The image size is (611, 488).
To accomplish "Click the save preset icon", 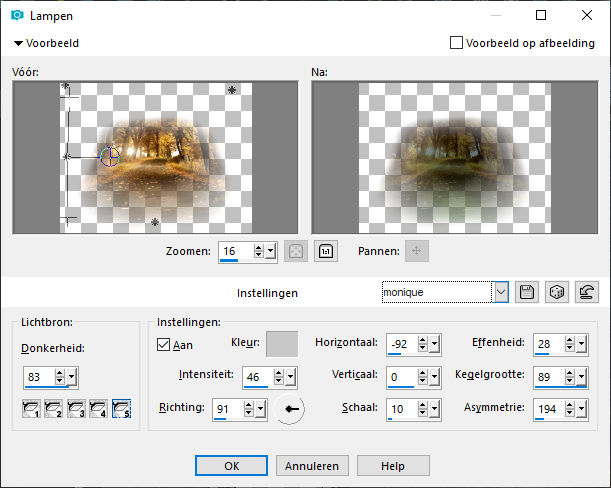I will pos(527,292).
